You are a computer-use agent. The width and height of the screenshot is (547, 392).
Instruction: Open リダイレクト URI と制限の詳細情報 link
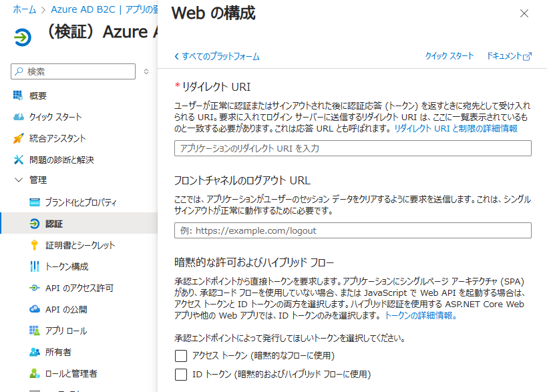[456, 128]
